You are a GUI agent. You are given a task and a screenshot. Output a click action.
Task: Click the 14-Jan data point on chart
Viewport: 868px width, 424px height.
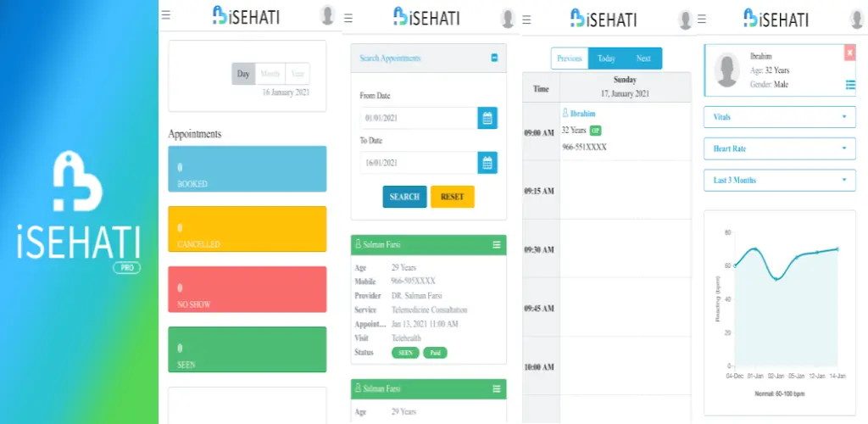(837, 249)
